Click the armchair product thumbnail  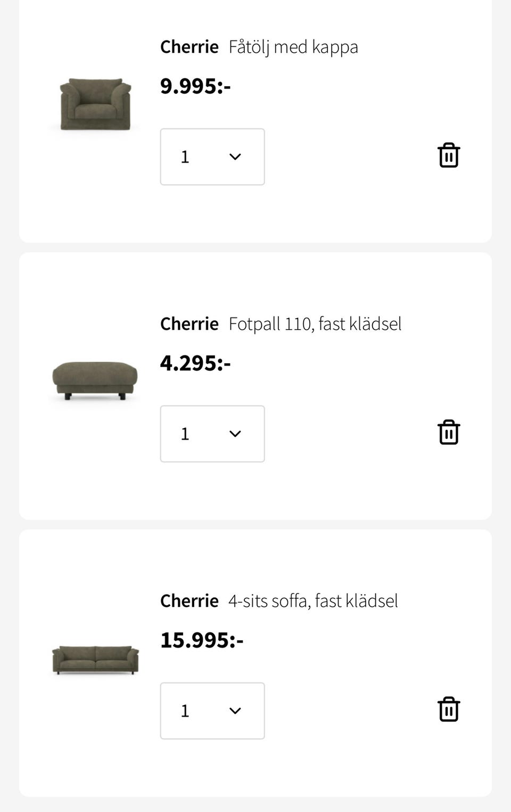95,104
